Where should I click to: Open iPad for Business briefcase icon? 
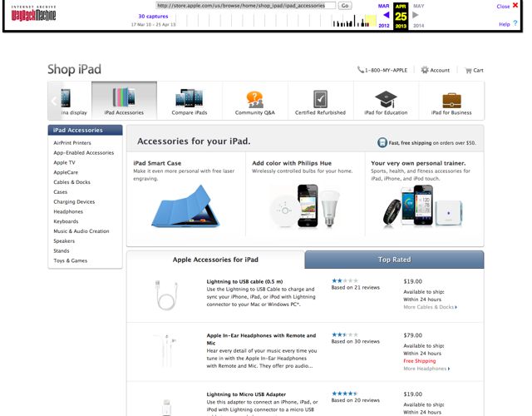pos(451,100)
